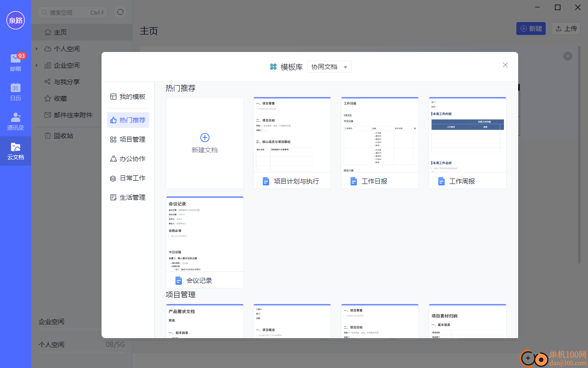This screenshot has width=588, height=368.
Task: Click the 模板库 clover logo icon
Action: [273, 67]
